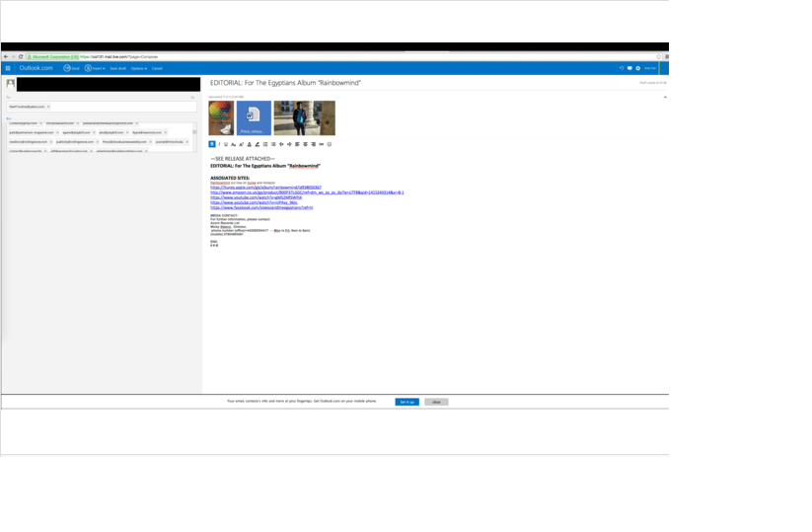The image size is (812, 532).
Task: Open the Options dropdown
Action: tap(139, 68)
